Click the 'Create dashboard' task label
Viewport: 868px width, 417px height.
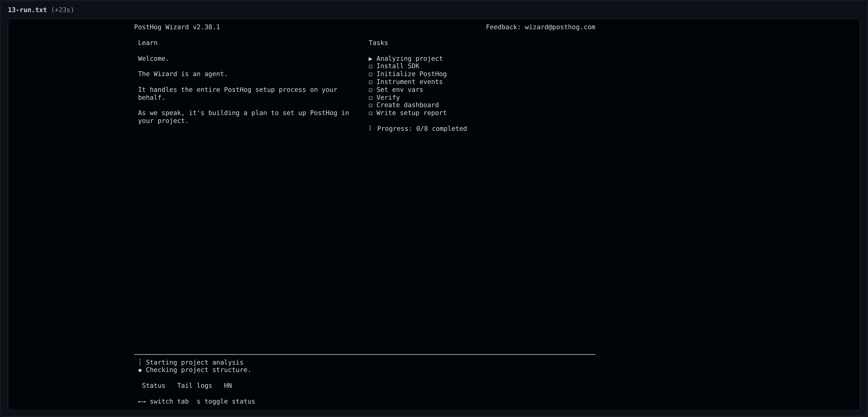[407, 105]
